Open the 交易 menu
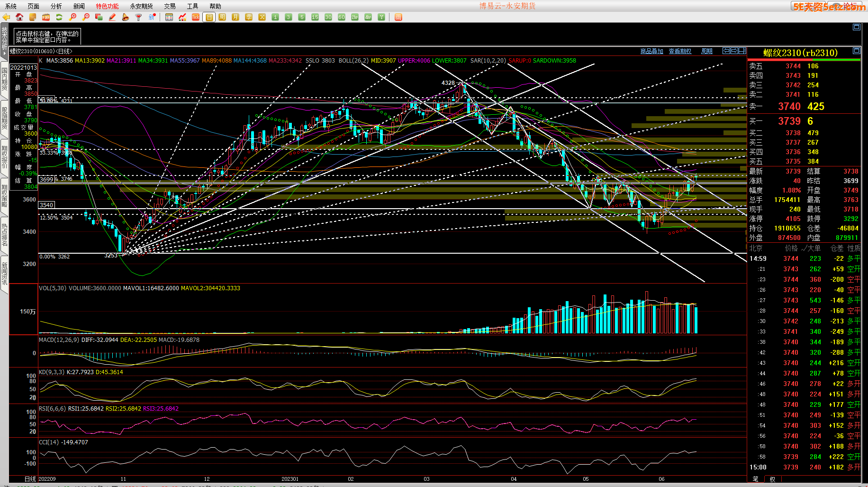 click(x=170, y=6)
